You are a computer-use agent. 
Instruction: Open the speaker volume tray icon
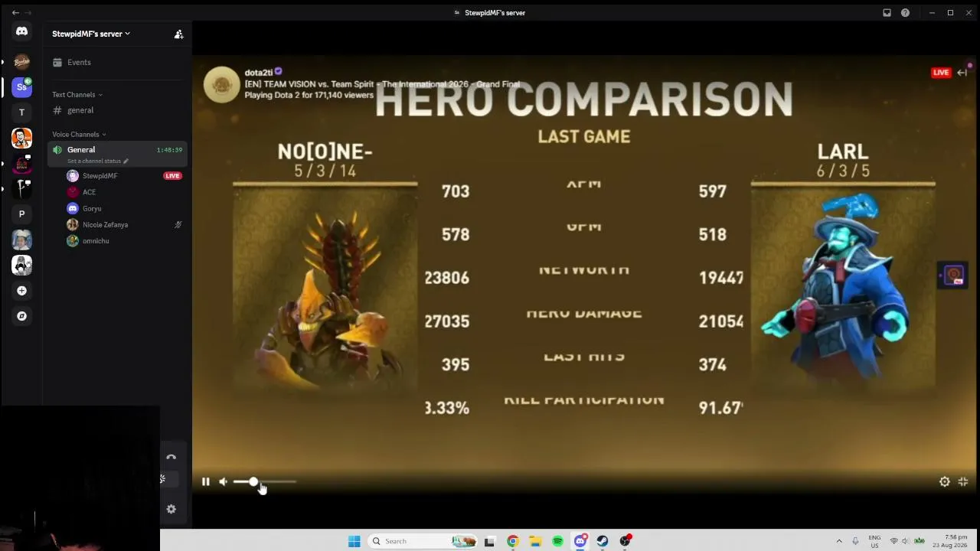coord(906,541)
